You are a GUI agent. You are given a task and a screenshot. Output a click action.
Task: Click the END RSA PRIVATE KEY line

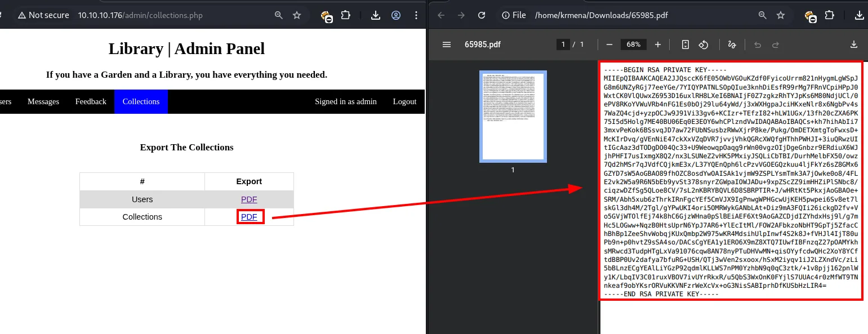[x=661, y=294]
